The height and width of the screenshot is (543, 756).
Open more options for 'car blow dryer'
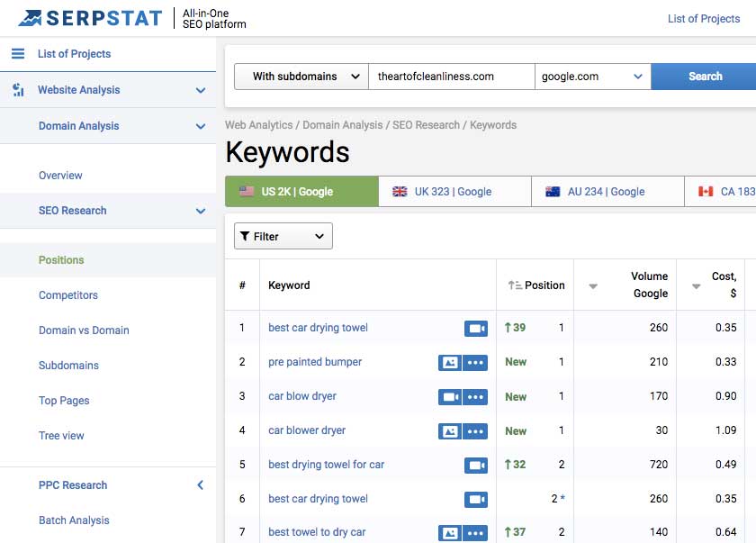pyautogui.click(x=476, y=396)
